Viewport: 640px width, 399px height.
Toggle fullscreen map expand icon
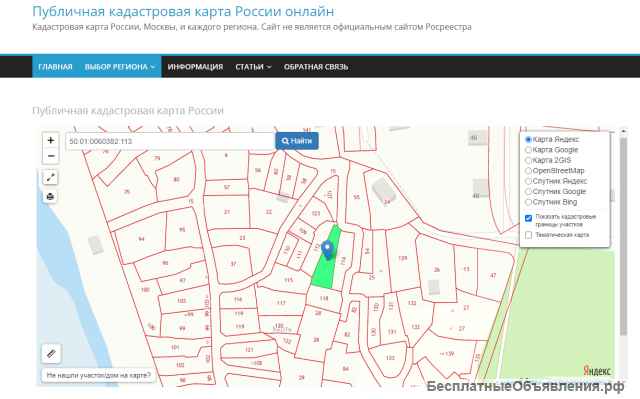click(51, 177)
